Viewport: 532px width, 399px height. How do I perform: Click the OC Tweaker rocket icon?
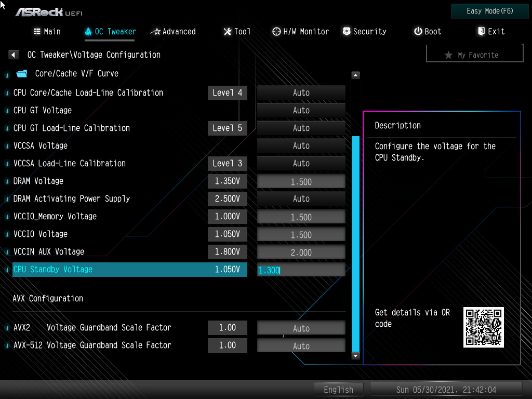click(88, 32)
